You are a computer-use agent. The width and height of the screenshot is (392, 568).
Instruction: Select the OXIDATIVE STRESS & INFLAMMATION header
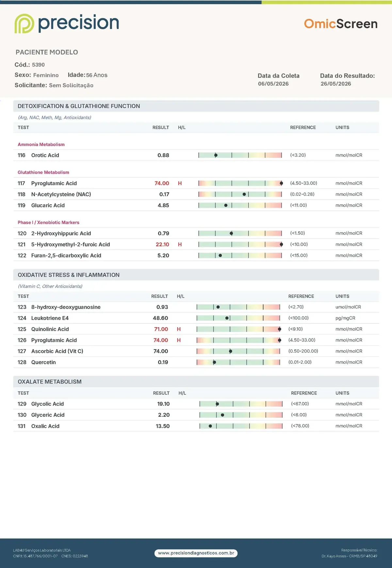click(196, 275)
